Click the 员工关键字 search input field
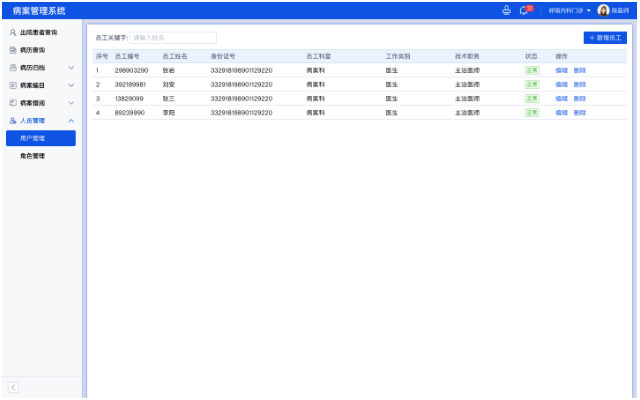640x400 pixels. tap(173, 38)
